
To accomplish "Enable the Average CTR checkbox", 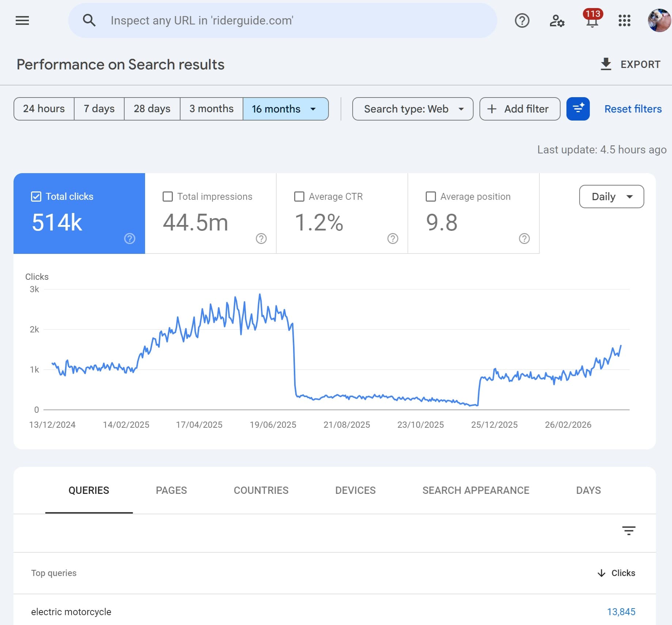I will point(299,196).
